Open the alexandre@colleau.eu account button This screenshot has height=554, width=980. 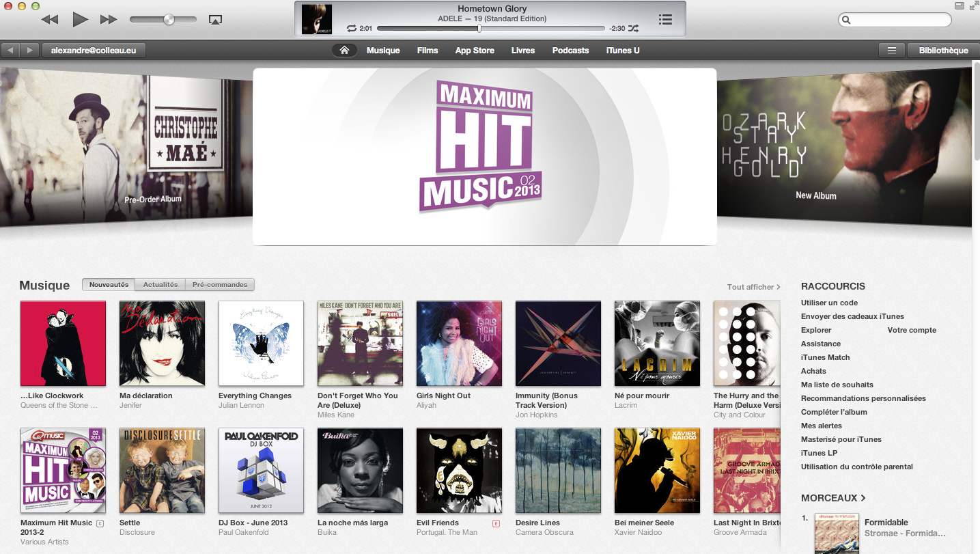[94, 50]
